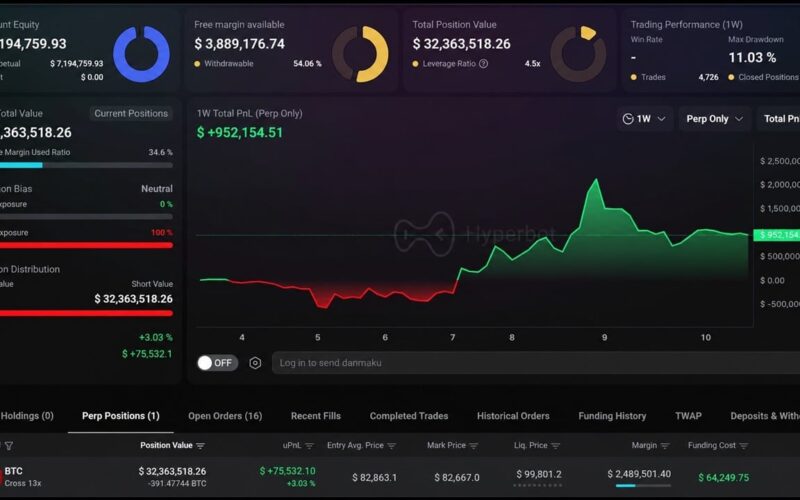Image resolution: width=800 pixels, height=500 pixels.
Task: Click the 'Log in to send danmaku' field
Action: 536,363
